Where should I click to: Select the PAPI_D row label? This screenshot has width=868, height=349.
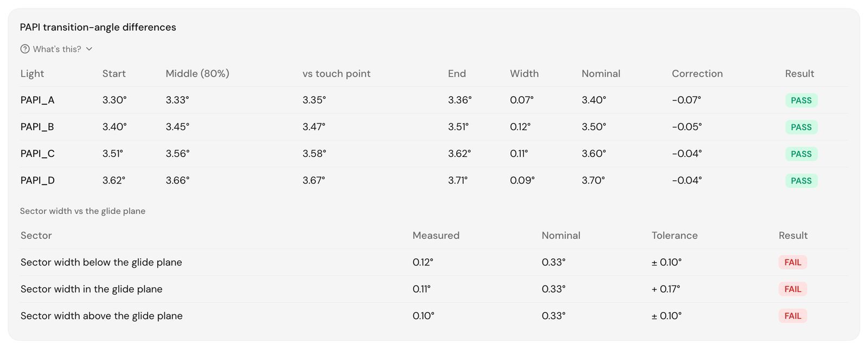[x=37, y=180]
